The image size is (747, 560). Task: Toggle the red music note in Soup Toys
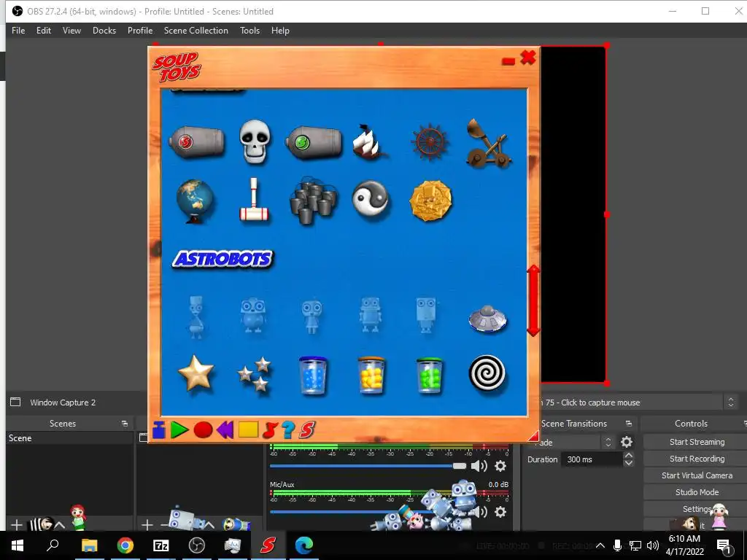coord(270,430)
